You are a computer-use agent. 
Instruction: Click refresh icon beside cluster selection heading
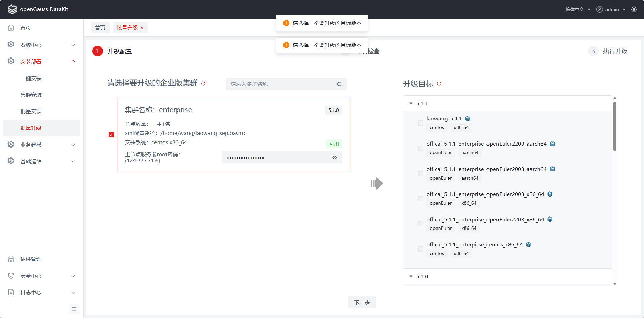[x=203, y=84]
